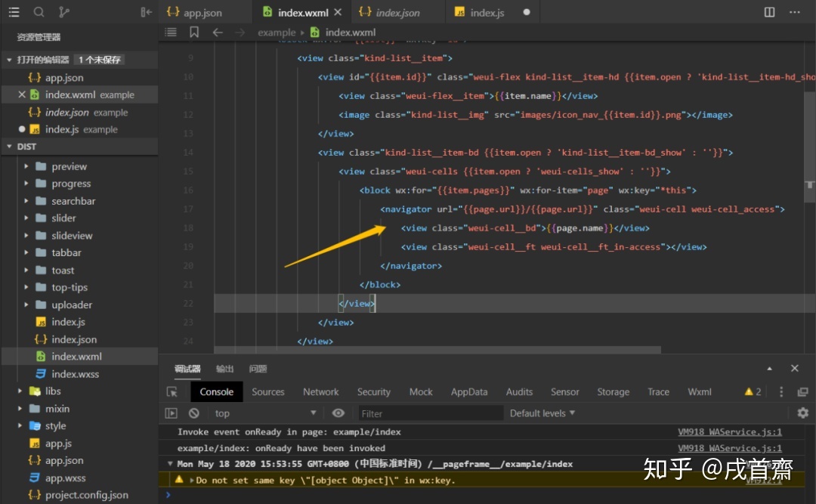Select index.js example in open editors
The width and height of the screenshot is (816, 504).
[x=81, y=130]
